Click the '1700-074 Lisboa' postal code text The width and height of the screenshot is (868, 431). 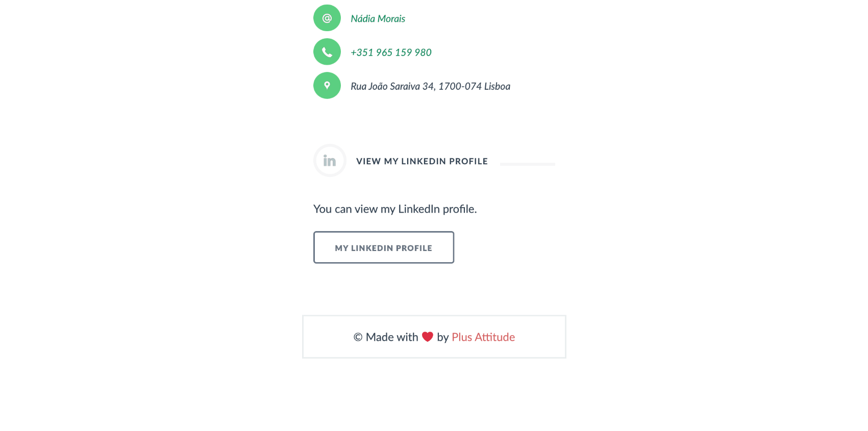pos(474,86)
